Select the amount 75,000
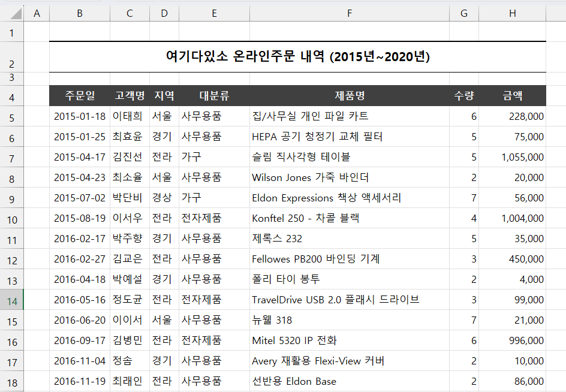 (x=512, y=137)
